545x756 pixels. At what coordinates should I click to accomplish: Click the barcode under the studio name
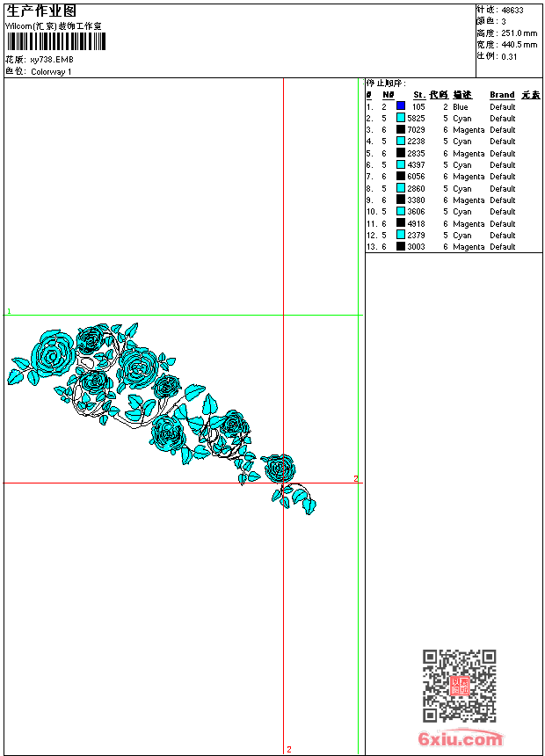tap(56, 41)
